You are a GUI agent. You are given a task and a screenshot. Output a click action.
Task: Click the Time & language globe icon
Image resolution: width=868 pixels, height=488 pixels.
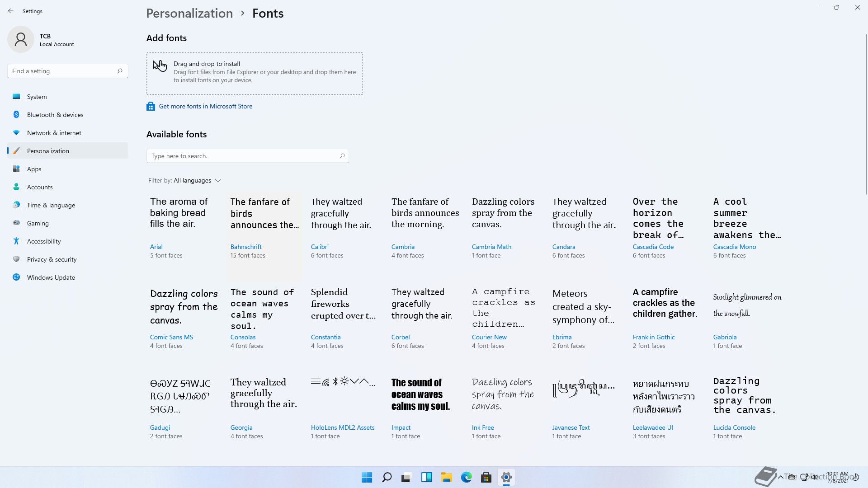16,205
